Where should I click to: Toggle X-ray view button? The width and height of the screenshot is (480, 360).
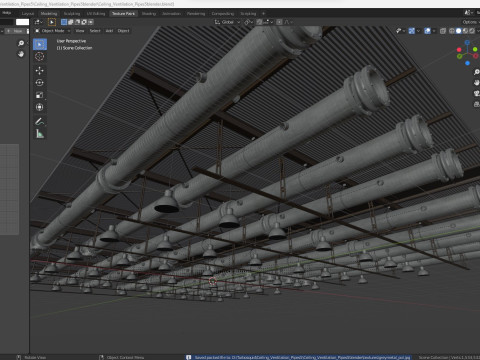tap(443, 31)
